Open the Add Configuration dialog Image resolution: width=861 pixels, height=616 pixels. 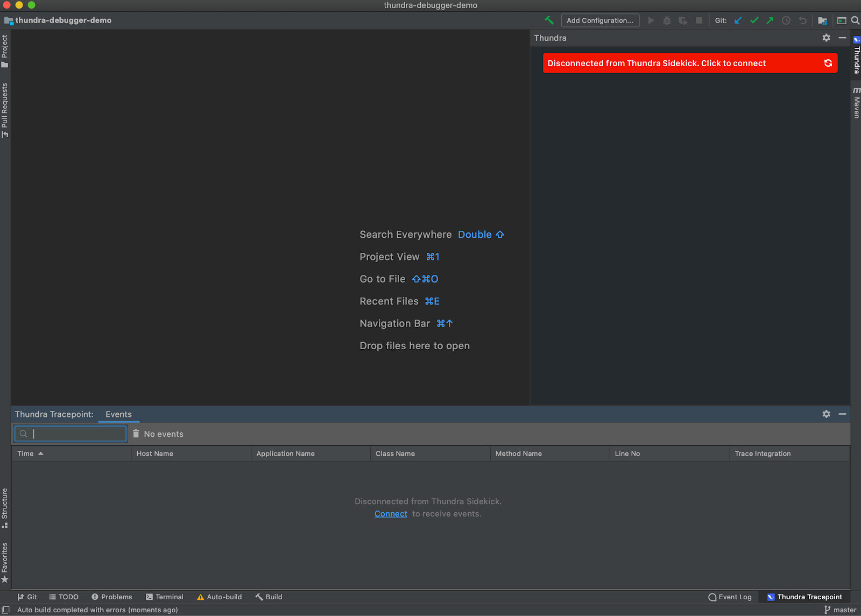click(600, 20)
